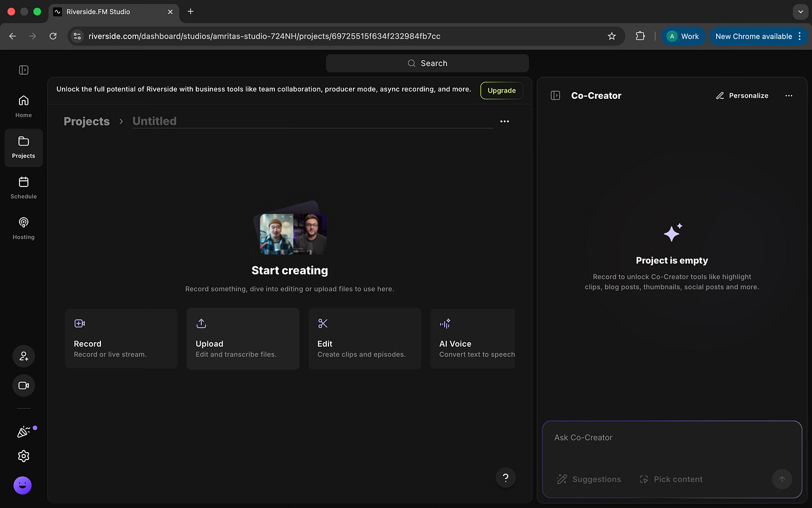The width and height of the screenshot is (812, 508).
Task: Click the Personalize button
Action: click(x=742, y=95)
